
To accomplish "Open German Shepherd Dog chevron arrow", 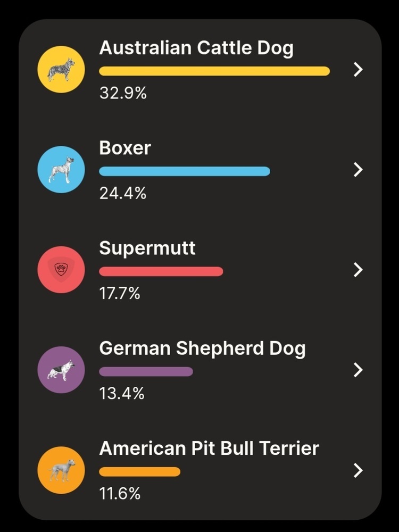I will [x=358, y=370].
